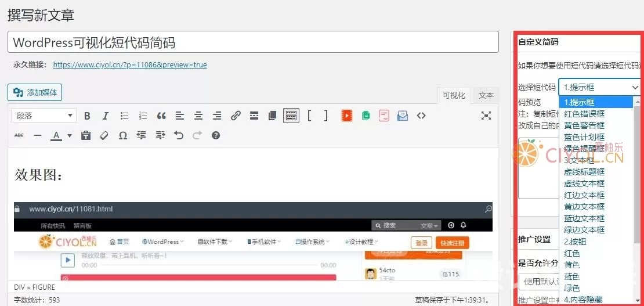Select 2.按钮 option

(596, 242)
